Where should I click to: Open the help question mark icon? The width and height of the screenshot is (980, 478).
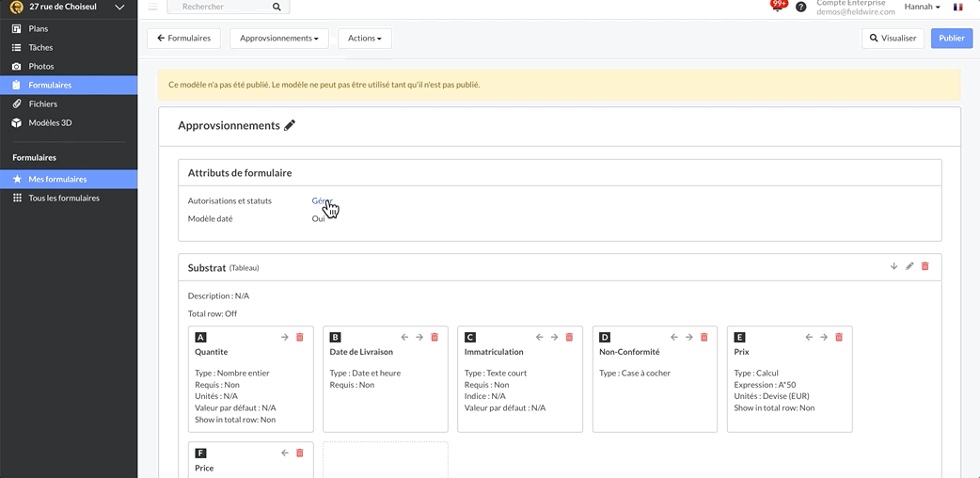pos(801,7)
